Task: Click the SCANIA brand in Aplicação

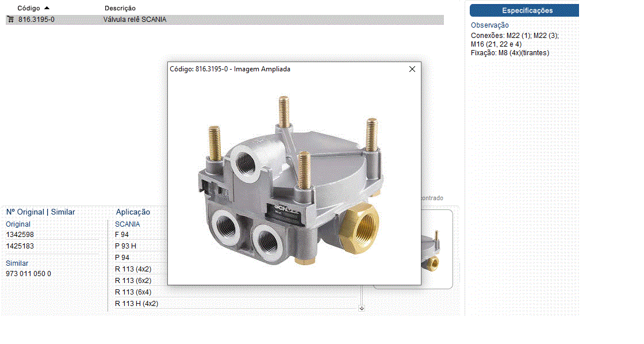Action: (x=127, y=224)
